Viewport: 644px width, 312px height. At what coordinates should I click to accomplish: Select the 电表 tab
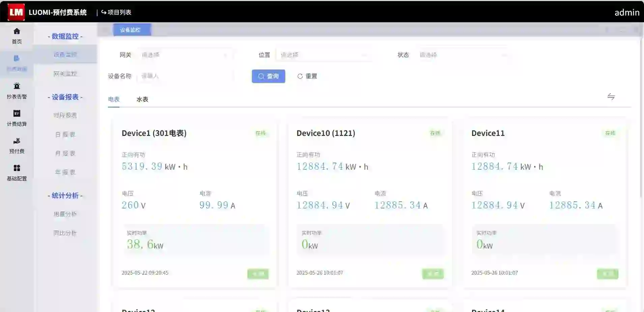coord(114,100)
